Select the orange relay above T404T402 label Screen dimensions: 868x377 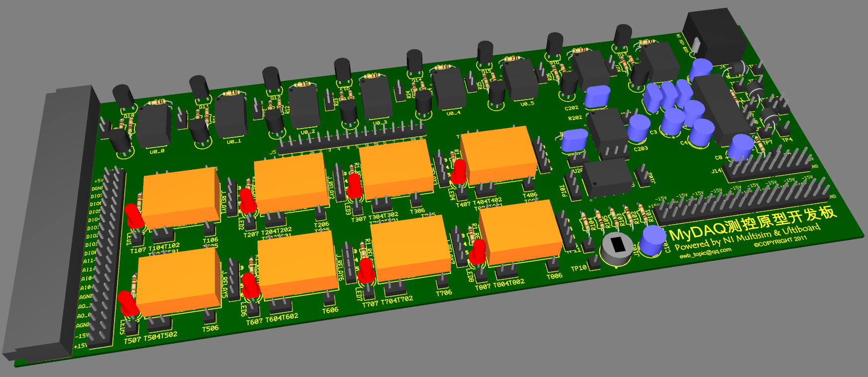499,156
